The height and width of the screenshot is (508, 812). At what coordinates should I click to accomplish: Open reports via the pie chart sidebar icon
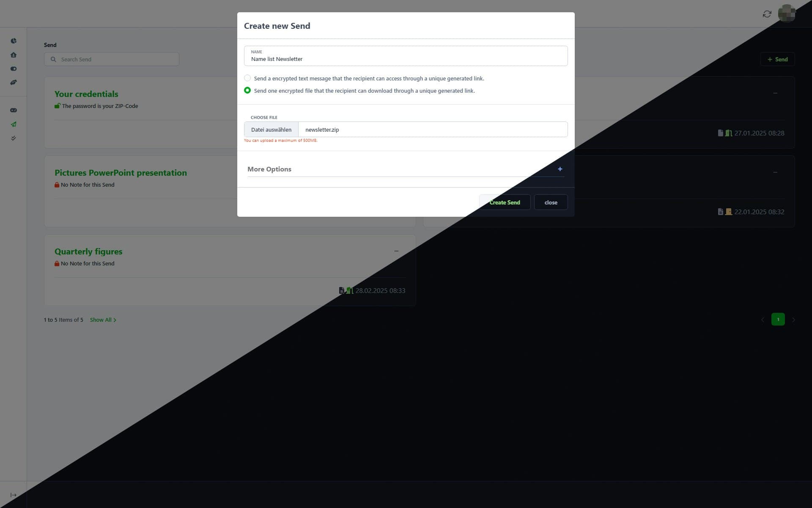pyautogui.click(x=14, y=41)
